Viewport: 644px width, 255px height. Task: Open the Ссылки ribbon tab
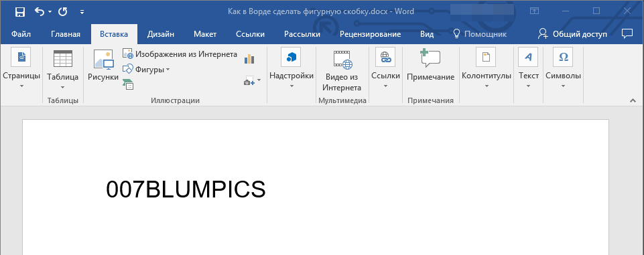pos(250,34)
